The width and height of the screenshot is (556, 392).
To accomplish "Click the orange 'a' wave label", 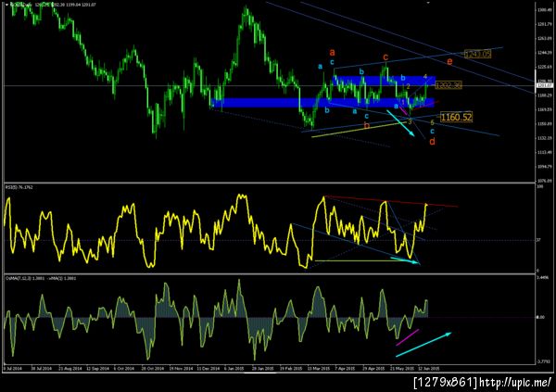I will tap(332, 53).
